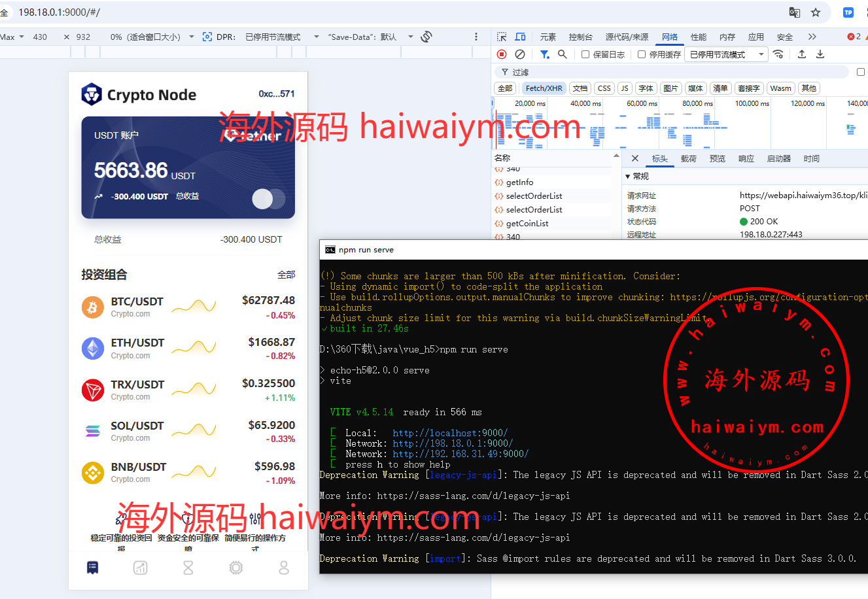This screenshot has width=868, height=599.
Task: Open the BNB/USDT row
Action: [188, 473]
